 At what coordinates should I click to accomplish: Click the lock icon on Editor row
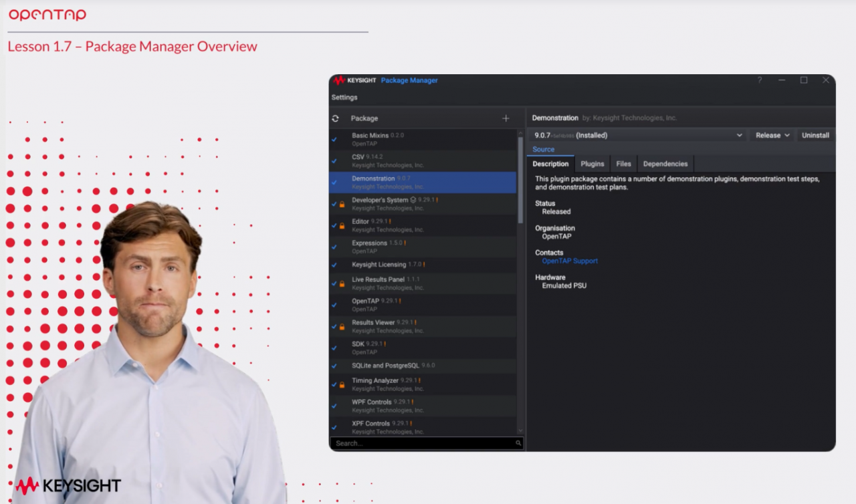[342, 226]
